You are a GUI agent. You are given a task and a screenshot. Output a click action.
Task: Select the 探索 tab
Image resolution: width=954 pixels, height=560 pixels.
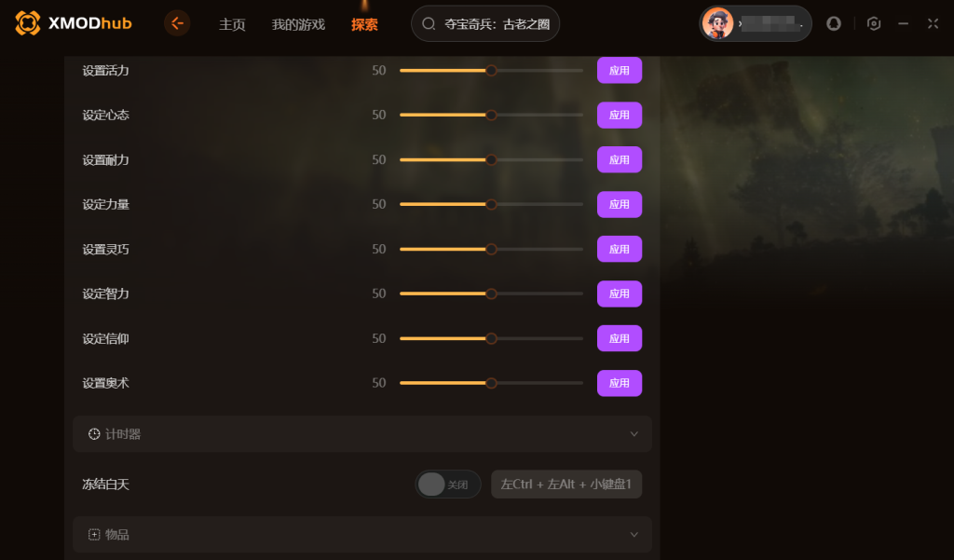[x=364, y=24]
